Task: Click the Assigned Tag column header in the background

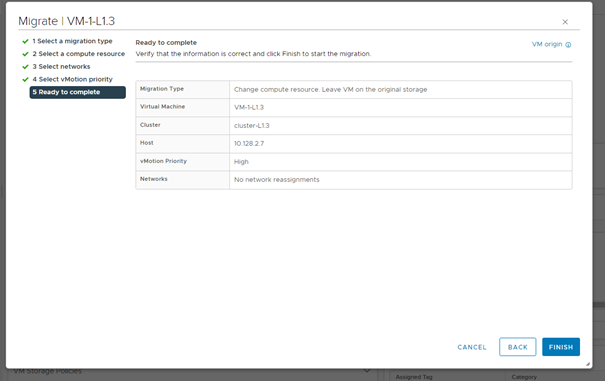Action: pos(414,377)
